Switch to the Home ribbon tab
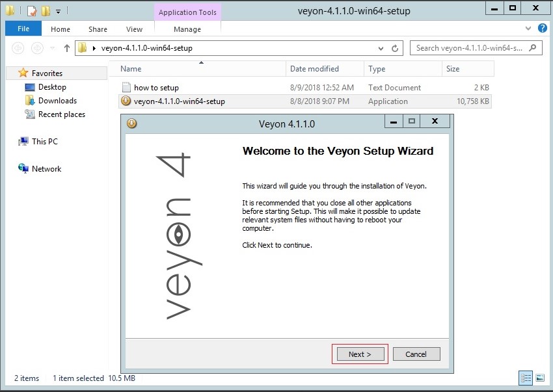553x392 pixels. point(60,29)
